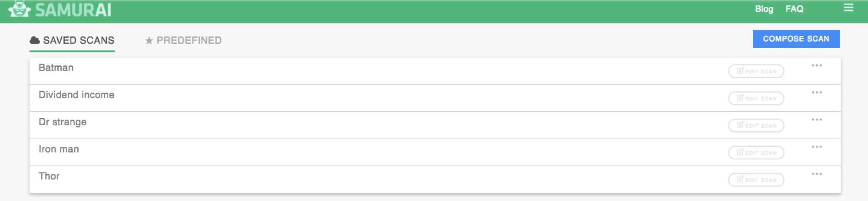The height and width of the screenshot is (201, 868).
Task: Open three-dots menu for Thor scan
Action: (x=817, y=174)
